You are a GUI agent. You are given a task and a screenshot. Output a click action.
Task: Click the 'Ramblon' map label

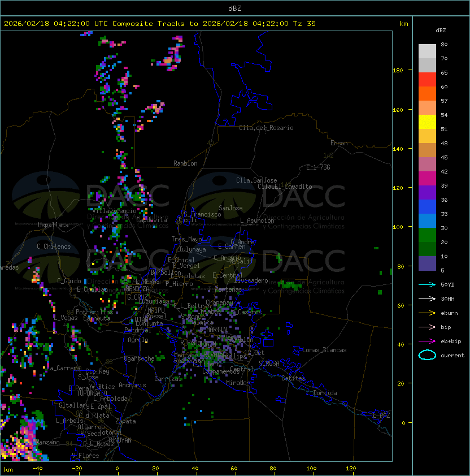pyautogui.click(x=185, y=163)
